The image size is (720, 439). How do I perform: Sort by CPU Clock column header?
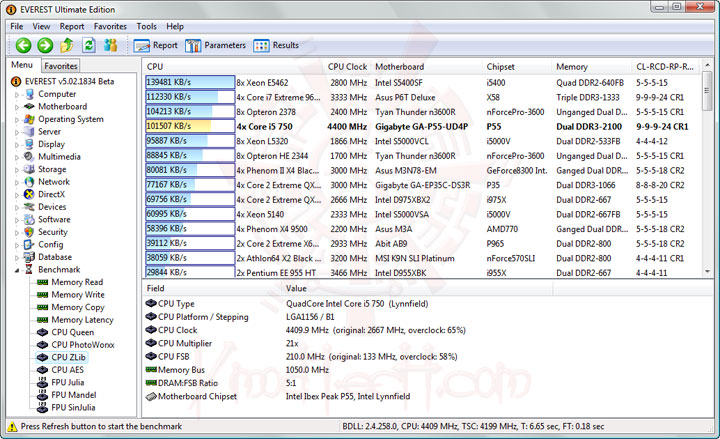point(347,67)
